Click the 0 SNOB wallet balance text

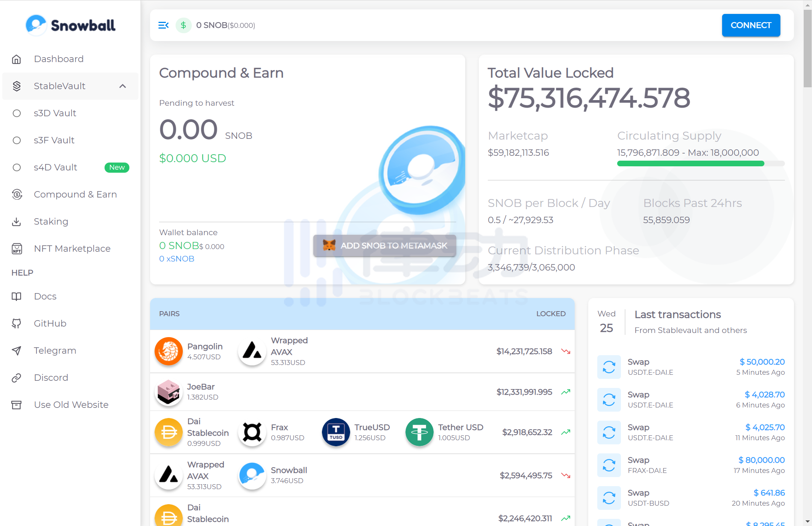[x=179, y=246]
